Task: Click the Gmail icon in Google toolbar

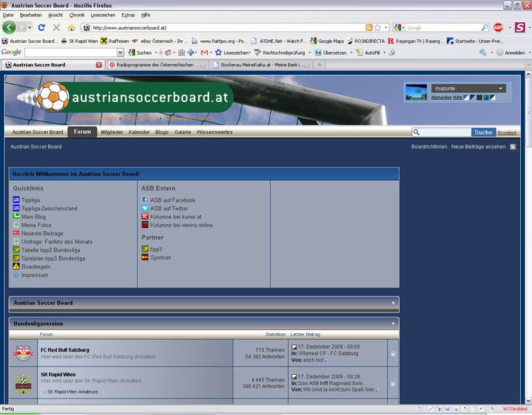Action: [204, 53]
